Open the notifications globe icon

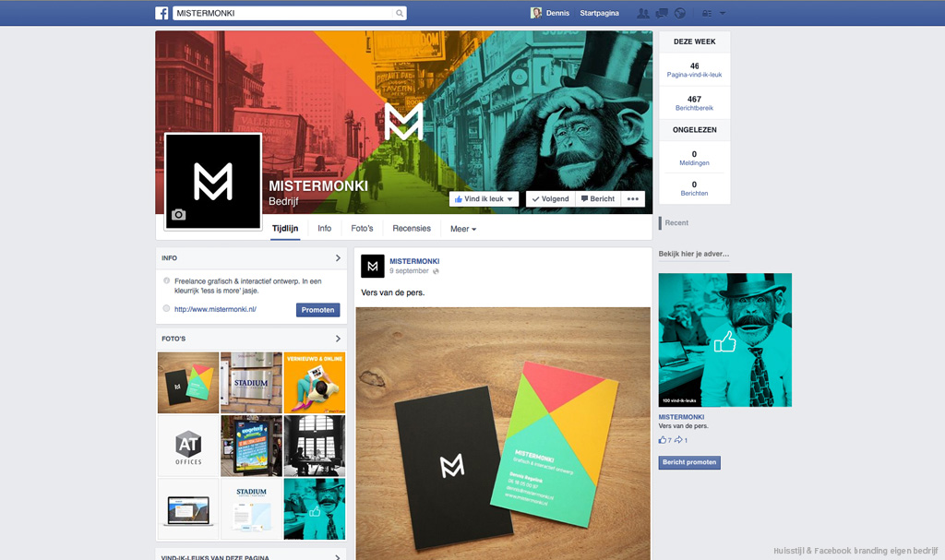click(680, 13)
